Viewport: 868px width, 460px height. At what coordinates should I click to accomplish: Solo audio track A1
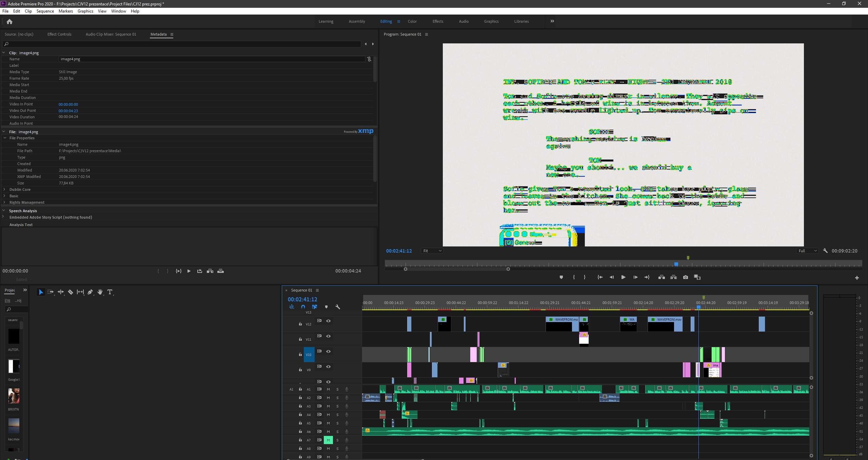pyautogui.click(x=337, y=389)
